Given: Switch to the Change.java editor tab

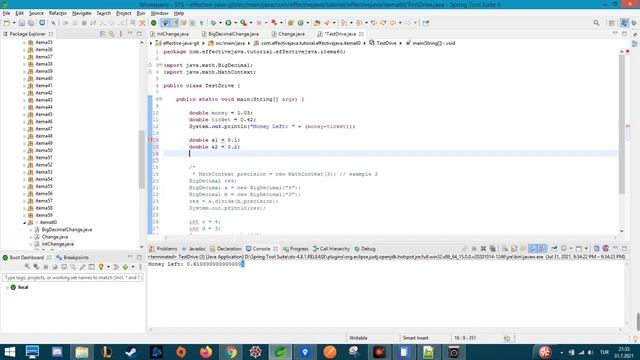Looking at the screenshot, I should pos(288,34).
